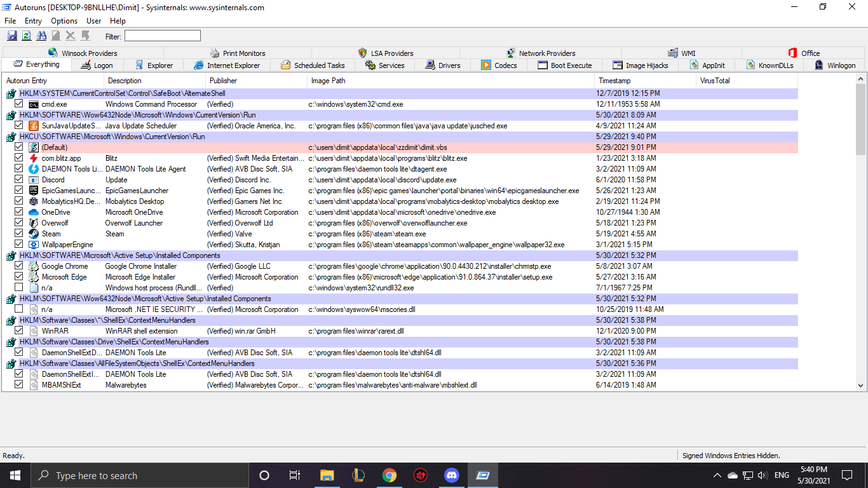
Task: Open the Options menu
Action: [x=64, y=21]
